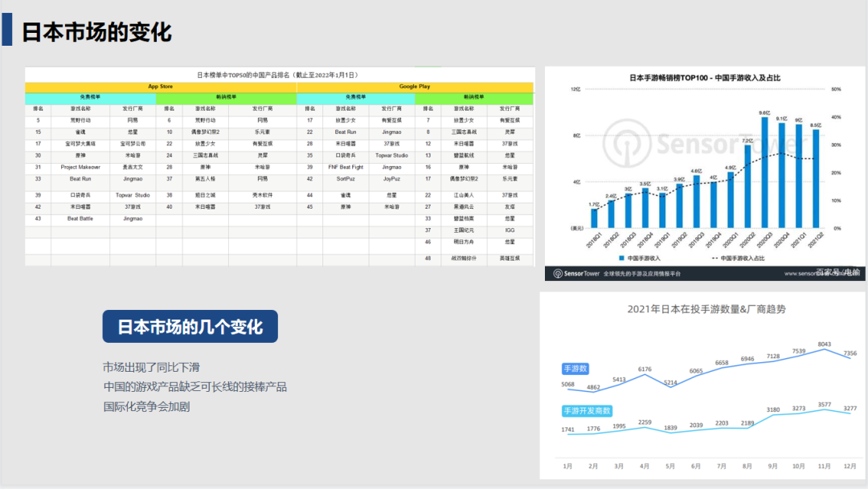Click the 2018Q1 bar labeled 1.7亿
This screenshot has height=489, width=868.
pos(594,218)
